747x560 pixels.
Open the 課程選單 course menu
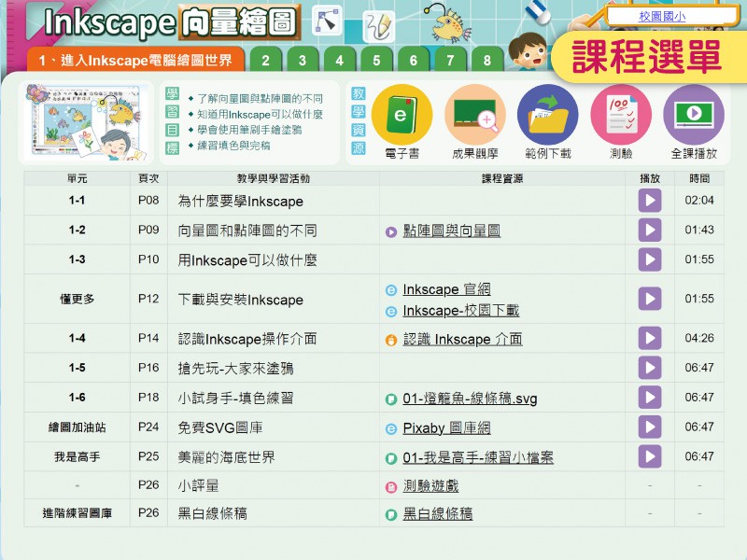tap(646, 57)
